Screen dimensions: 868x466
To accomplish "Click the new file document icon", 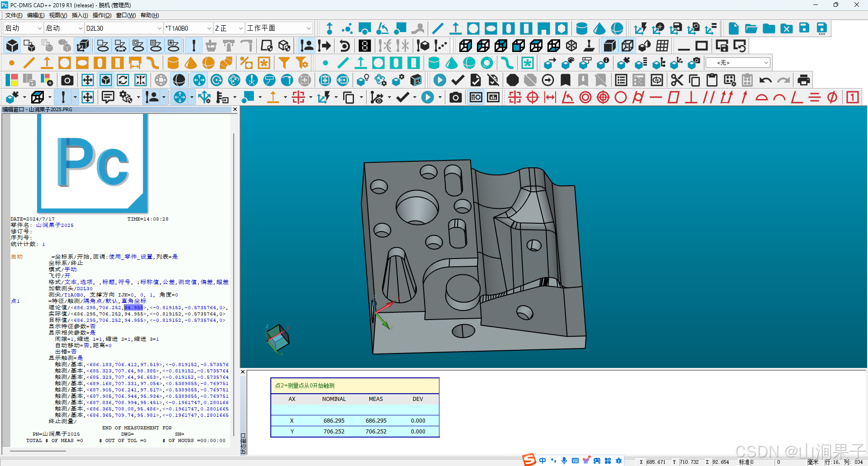I will tap(733, 28).
